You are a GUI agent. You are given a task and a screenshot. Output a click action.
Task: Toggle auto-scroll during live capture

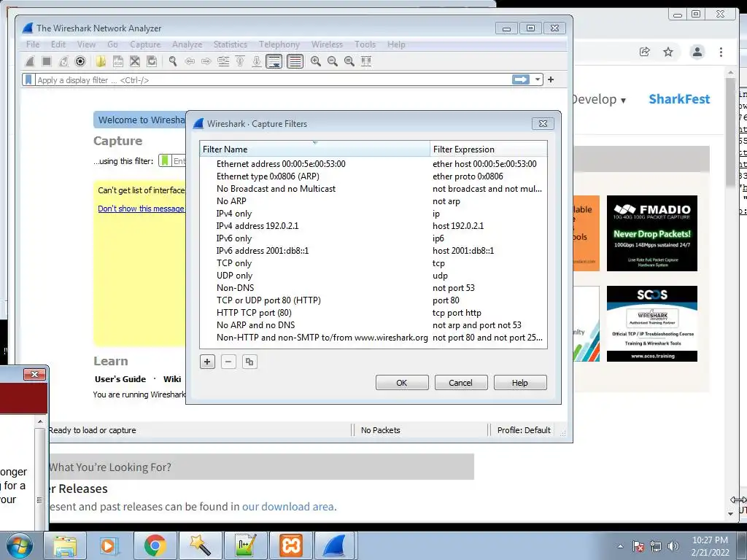[274, 61]
